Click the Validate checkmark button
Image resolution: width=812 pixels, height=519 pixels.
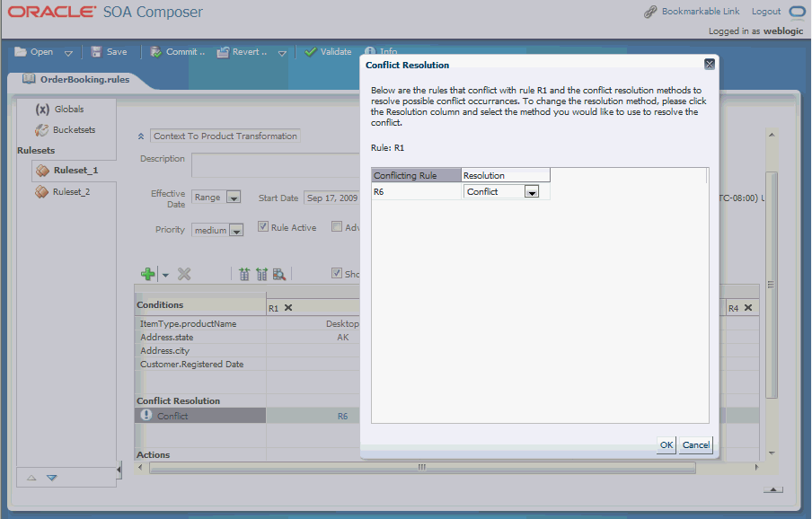click(x=329, y=52)
